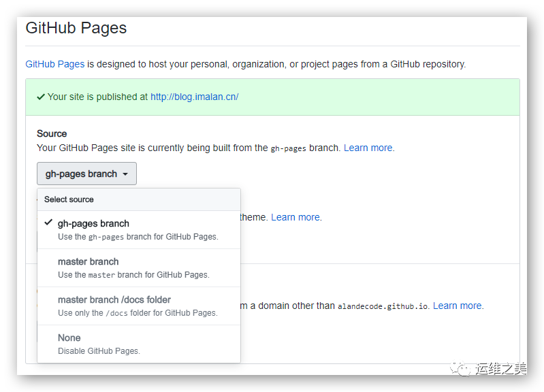Image resolution: width=544 pixels, height=392 pixels.
Task: Open Learn more link about source branch
Action: click(368, 148)
